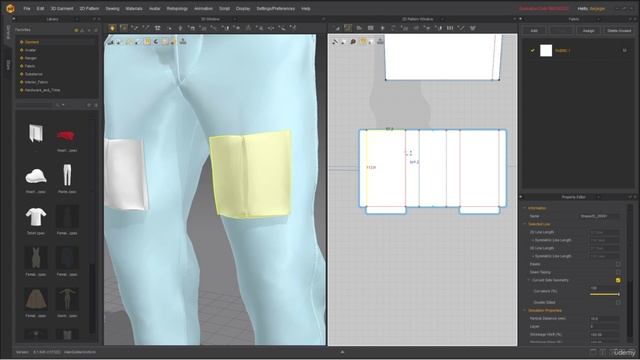640x360 pixels.
Task: Click the Assign button in Fabric panel
Action: pyautogui.click(x=588, y=31)
